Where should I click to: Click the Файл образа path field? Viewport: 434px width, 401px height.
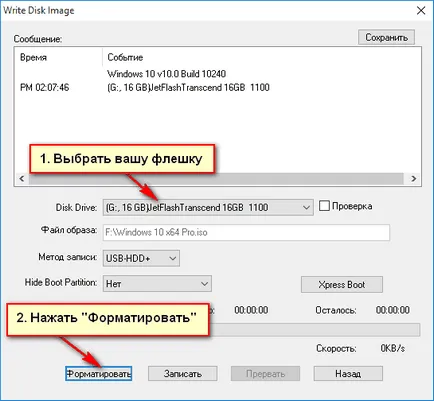[x=246, y=232]
